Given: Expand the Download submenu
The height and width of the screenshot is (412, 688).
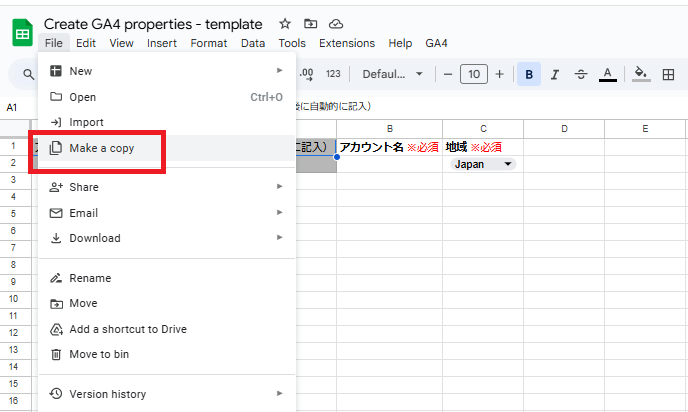Looking at the screenshot, I should pos(167,238).
